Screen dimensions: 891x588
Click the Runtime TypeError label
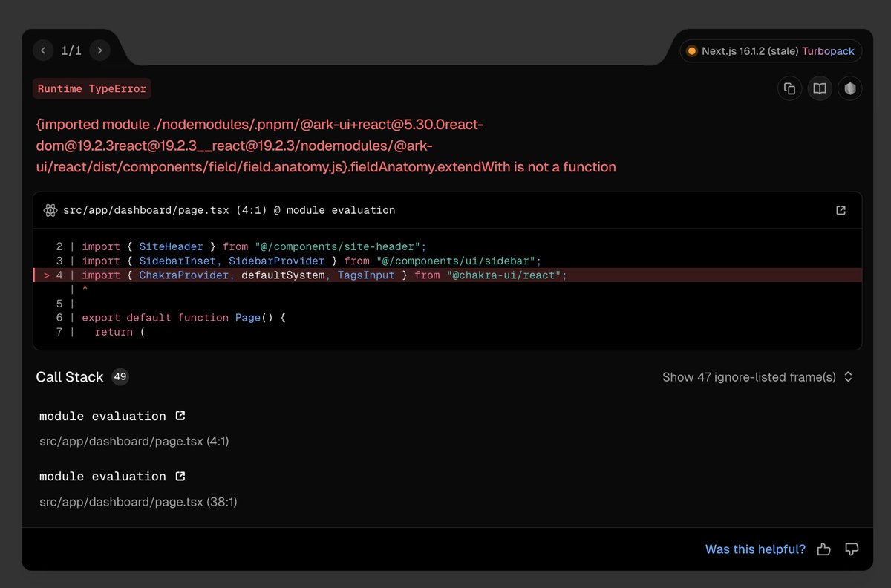pyautogui.click(x=92, y=89)
